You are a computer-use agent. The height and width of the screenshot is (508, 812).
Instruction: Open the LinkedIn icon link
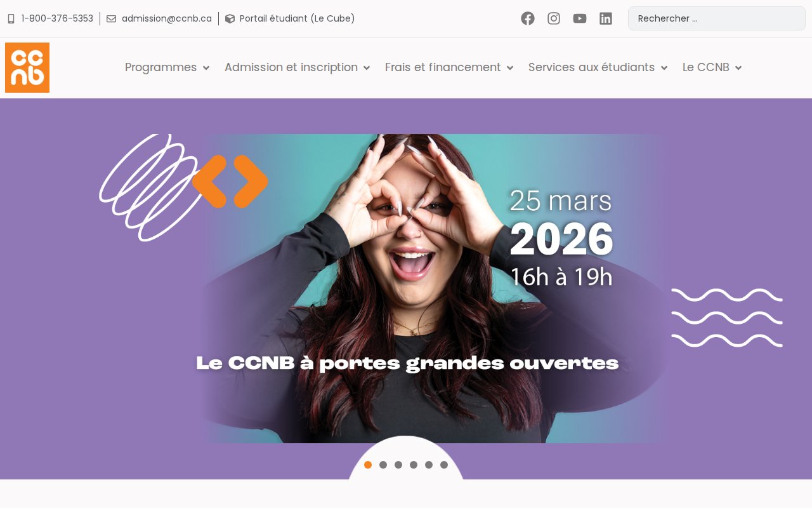tap(606, 18)
